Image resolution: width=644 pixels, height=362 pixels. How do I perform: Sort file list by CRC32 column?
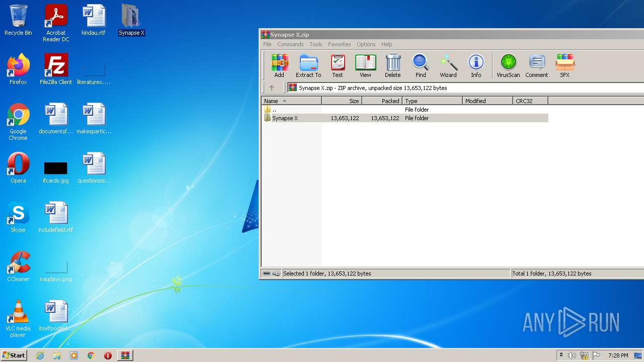pos(531,101)
